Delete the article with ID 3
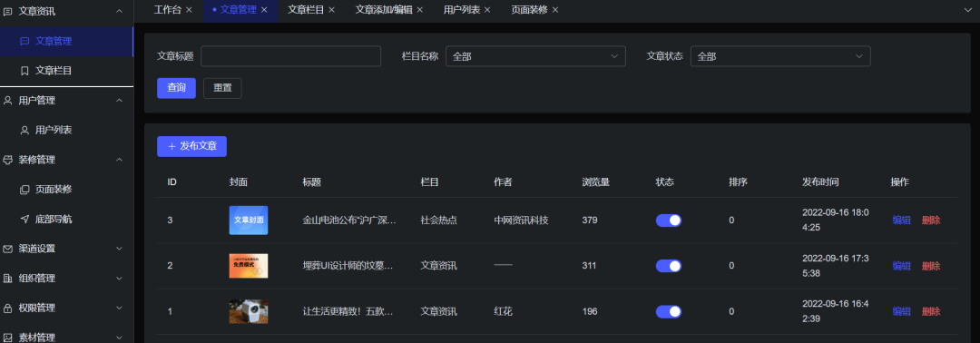Viewport: 980px width, 343px height. pyautogui.click(x=931, y=220)
